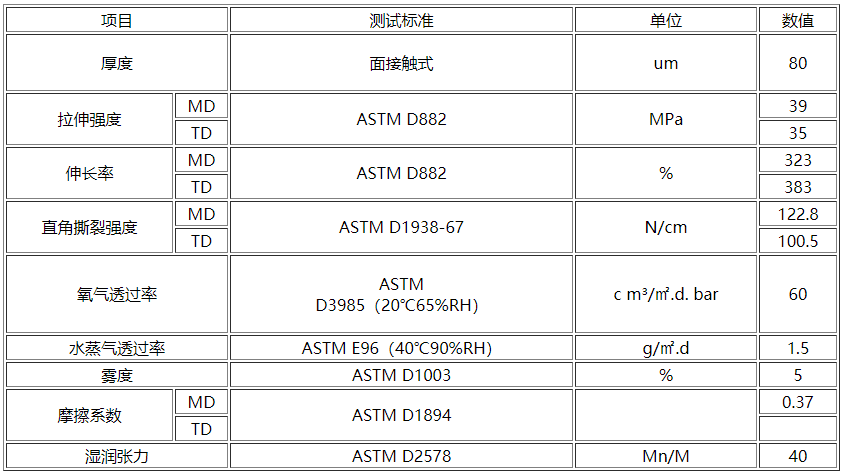Select the 数值 column header
Viewport: 843px width, 475px height.
click(x=798, y=20)
